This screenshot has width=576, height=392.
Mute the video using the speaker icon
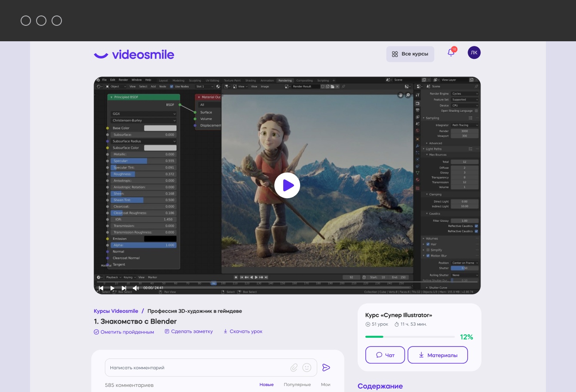click(x=136, y=288)
